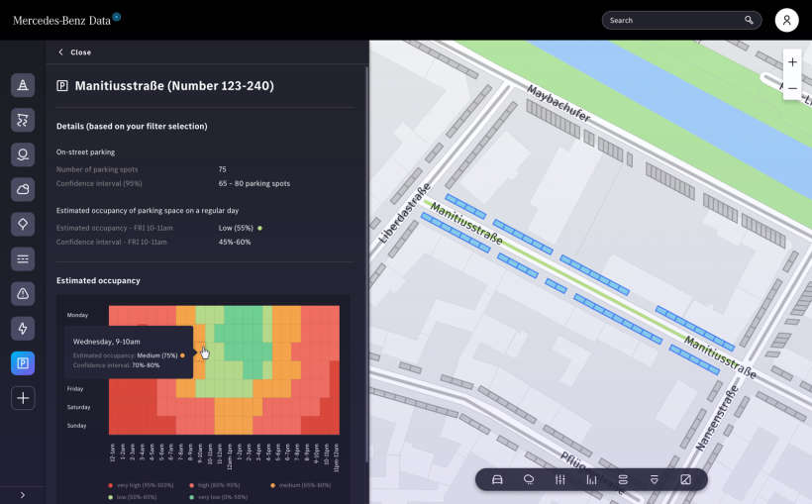Click the Nansenstraße street label on map
812x504 pixels.
716,419
